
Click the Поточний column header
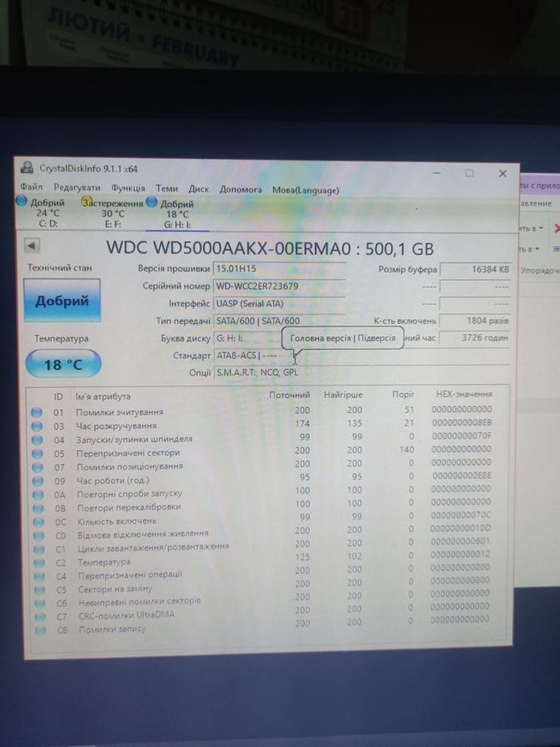pyautogui.click(x=289, y=395)
